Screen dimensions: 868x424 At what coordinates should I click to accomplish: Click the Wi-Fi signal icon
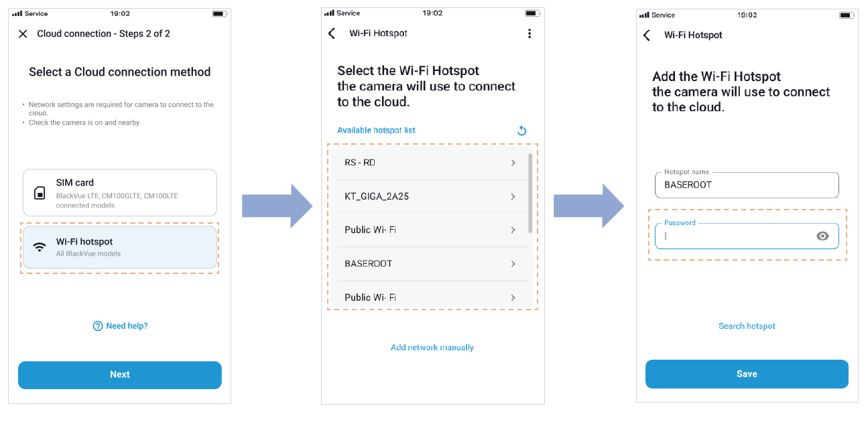pyautogui.click(x=40, y=246)
